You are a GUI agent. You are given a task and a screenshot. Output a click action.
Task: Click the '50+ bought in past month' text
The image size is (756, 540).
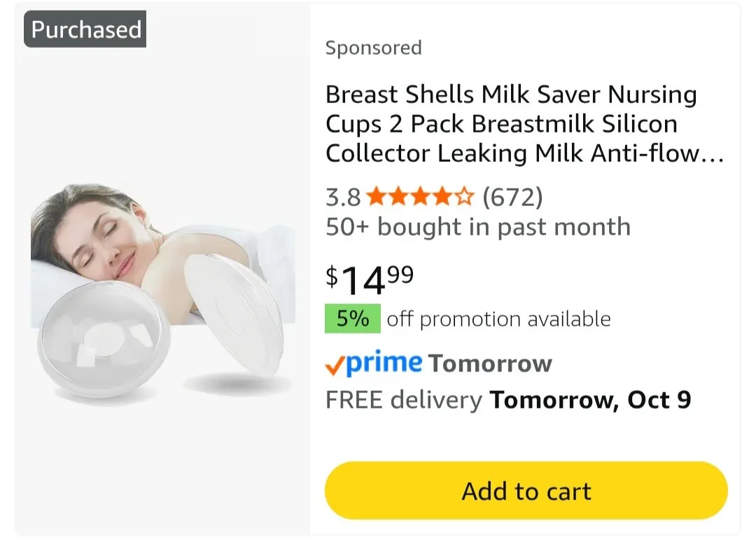tap(477, 227)
